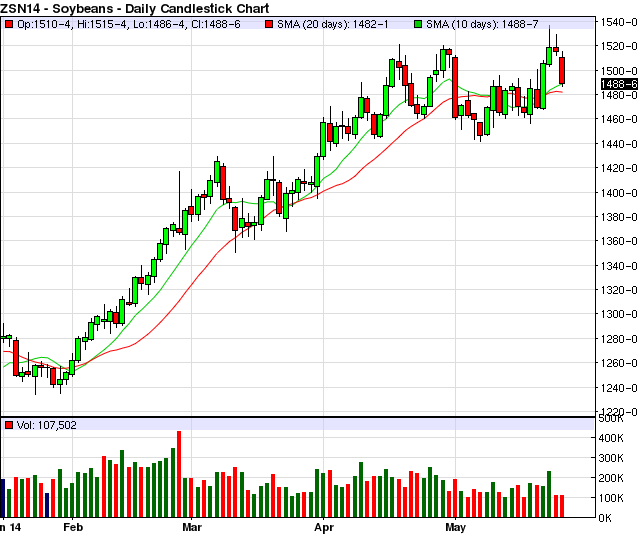Viewport: 640px width, 536px height.
Task: Click the 1360-0 price axis label
Action: [619, 241]
